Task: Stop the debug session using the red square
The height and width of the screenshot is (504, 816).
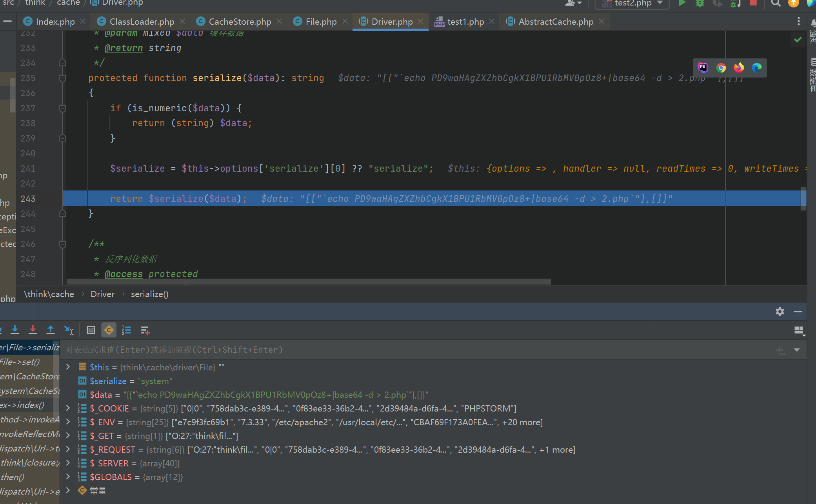Action: (753, 3)
